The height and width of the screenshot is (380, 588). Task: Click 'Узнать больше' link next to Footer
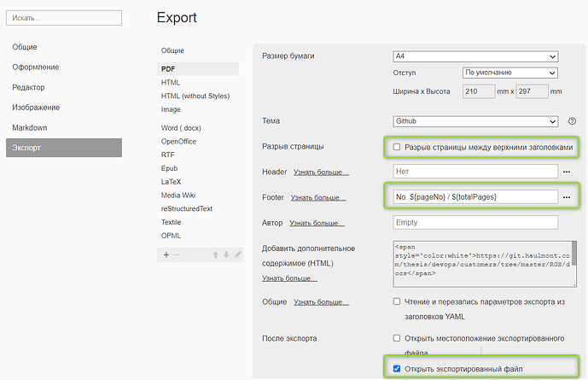coord(319,198)
